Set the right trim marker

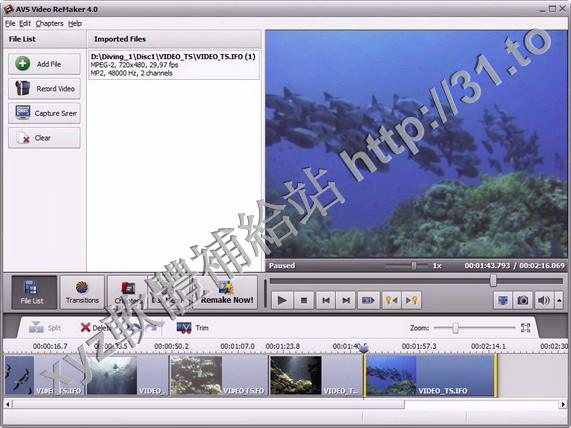tap(411, 300)
